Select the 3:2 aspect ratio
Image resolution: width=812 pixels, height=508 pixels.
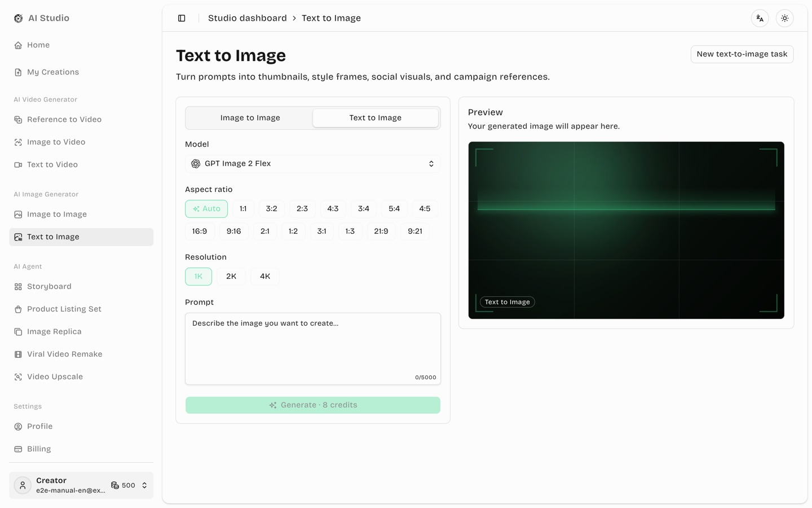point(272,209)
